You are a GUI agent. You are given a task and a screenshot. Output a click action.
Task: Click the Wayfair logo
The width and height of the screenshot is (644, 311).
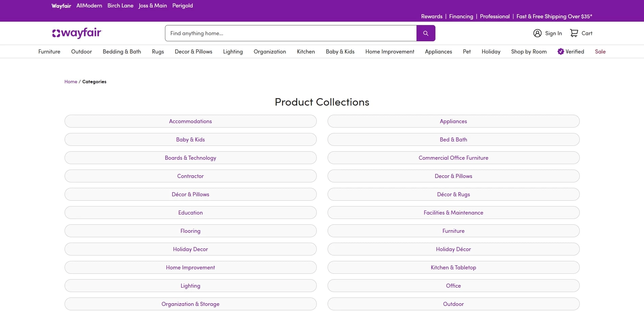[x=76, y=33]
